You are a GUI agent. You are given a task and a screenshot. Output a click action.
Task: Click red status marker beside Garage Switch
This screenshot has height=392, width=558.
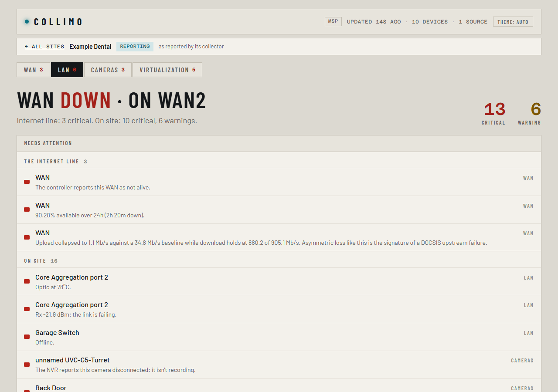click(x=27, y=337)
